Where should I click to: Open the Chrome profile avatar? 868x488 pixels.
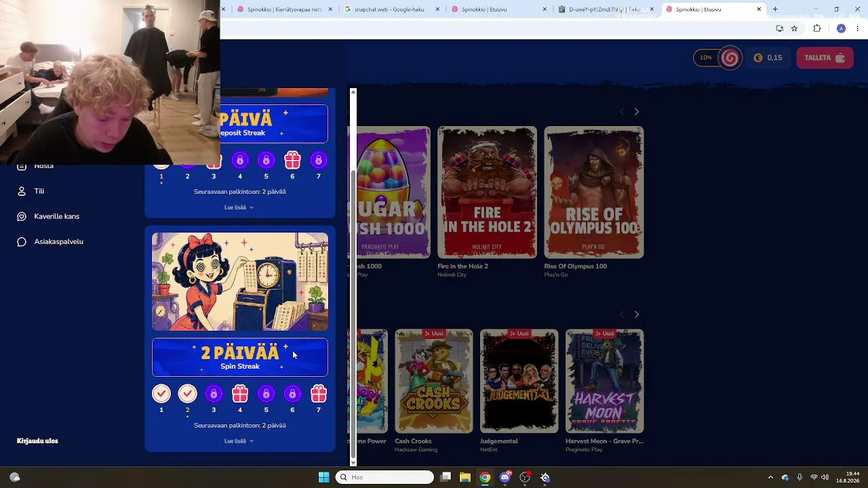(841, 28)
